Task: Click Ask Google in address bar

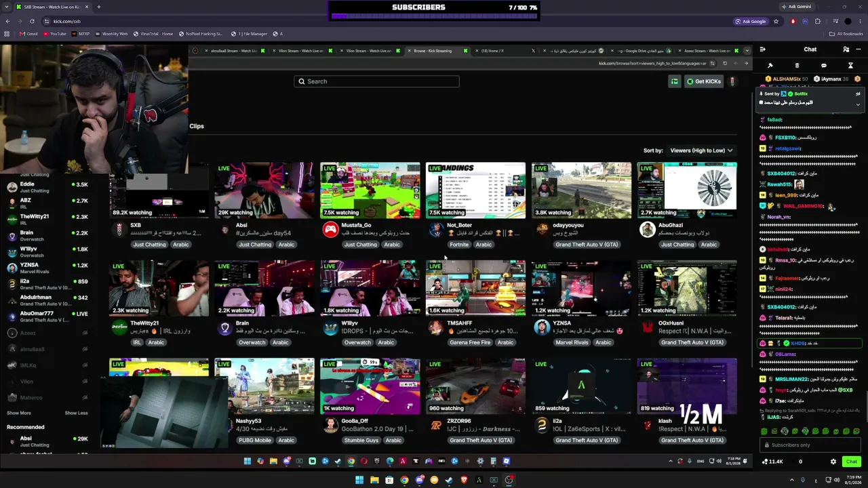Action: (751, 21)
